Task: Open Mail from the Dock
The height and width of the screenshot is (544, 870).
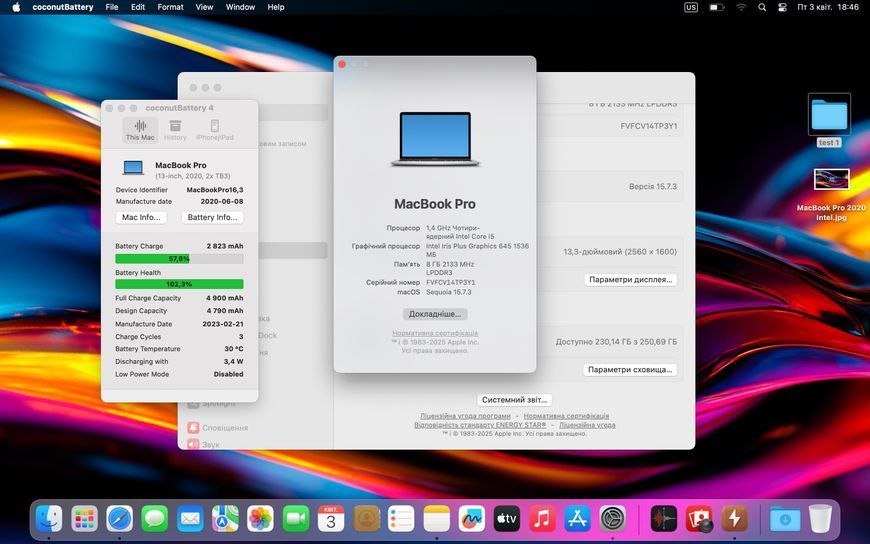Action: pos(190,519)
